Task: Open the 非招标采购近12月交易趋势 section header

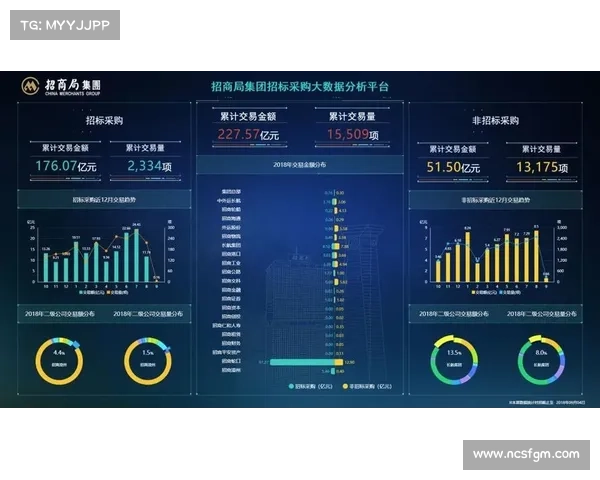Action: tap(496, 199)
